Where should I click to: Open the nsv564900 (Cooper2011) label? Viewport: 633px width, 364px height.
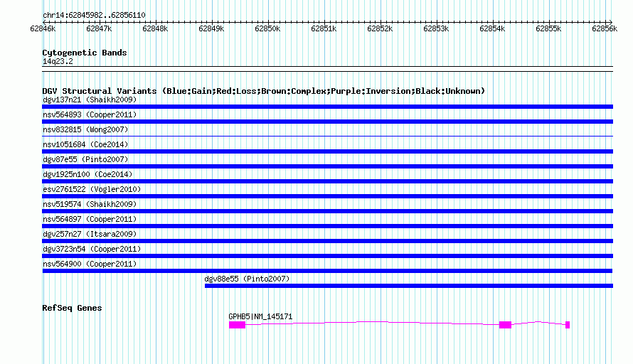tap(90, 264)
